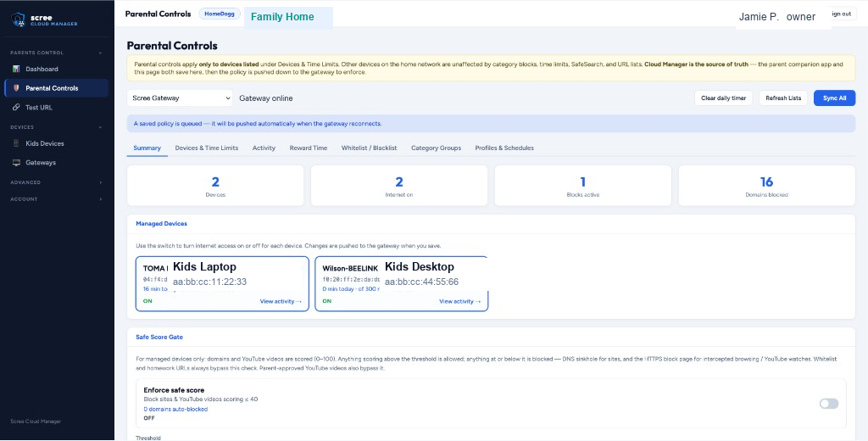Click the Parental Controls shield icon

16,88
